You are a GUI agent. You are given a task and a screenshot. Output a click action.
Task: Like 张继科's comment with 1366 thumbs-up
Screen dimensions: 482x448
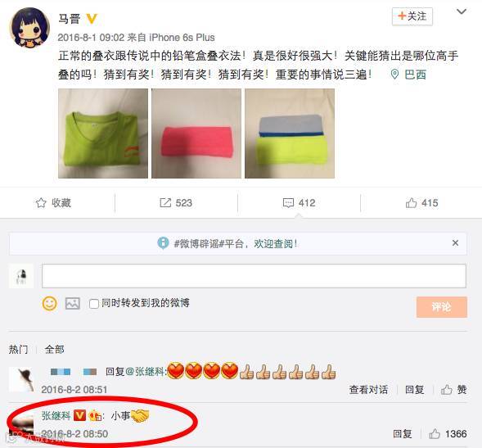(435, 434)
